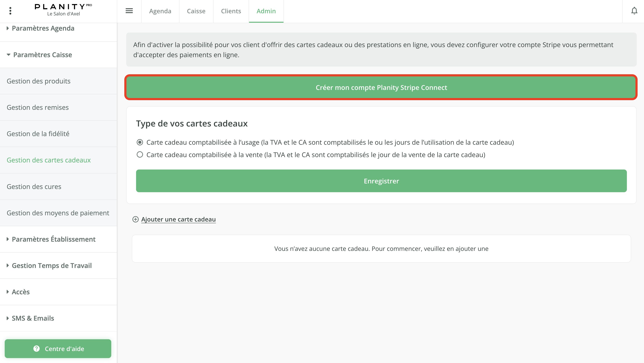Click the help question mark icon
This screenshot has width=644, height=363.
(x=37, y=348)
